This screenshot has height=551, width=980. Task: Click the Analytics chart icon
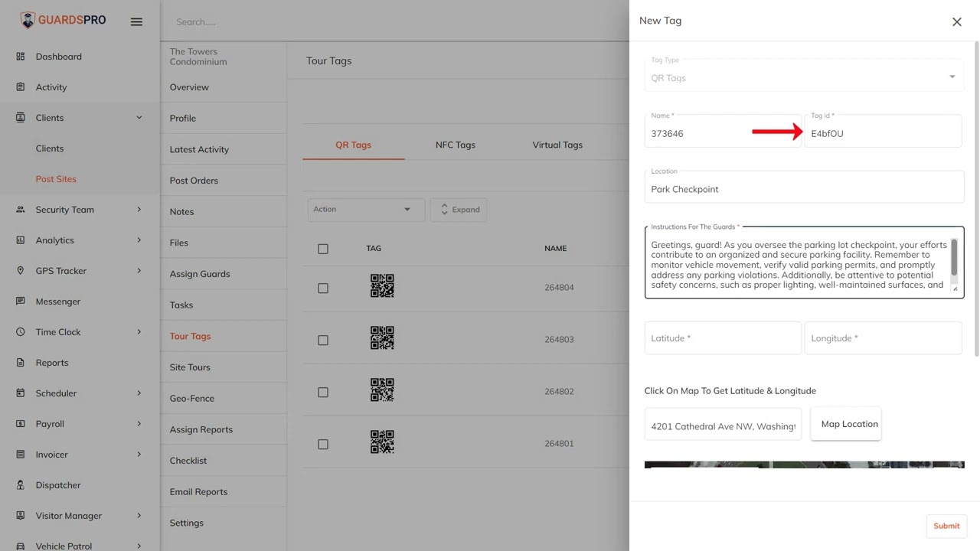21,240
